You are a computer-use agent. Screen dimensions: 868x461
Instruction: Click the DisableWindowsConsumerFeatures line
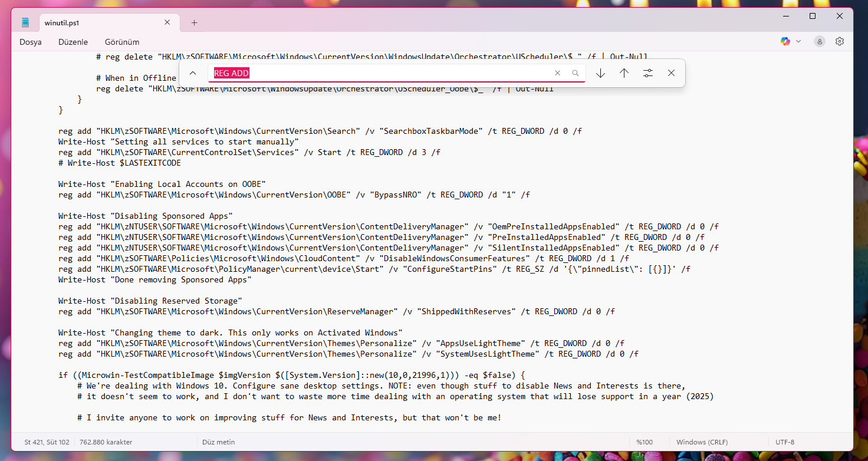344,258
